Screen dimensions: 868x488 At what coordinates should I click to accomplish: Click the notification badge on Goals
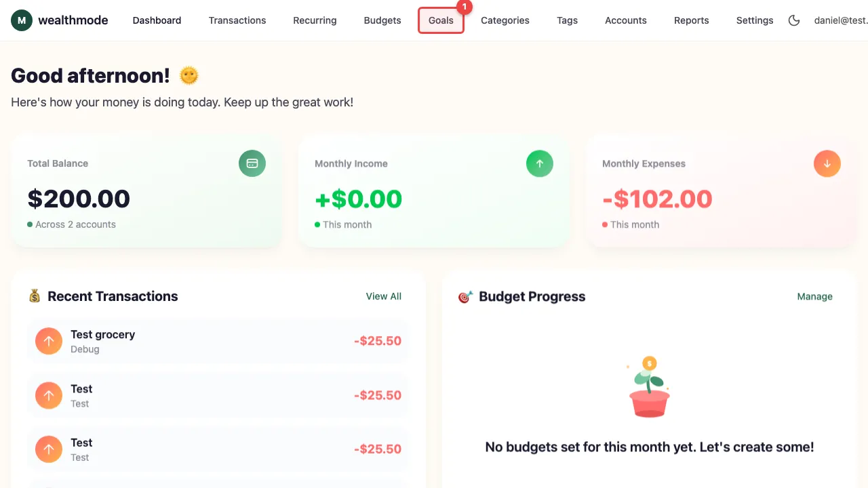(465, 7)
